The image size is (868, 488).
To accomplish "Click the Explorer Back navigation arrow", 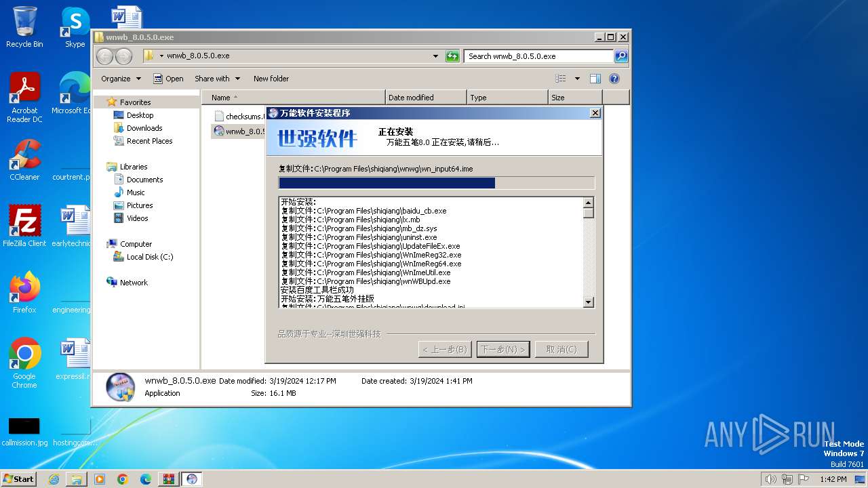I will pyautogui.click(x=105, y=56).
